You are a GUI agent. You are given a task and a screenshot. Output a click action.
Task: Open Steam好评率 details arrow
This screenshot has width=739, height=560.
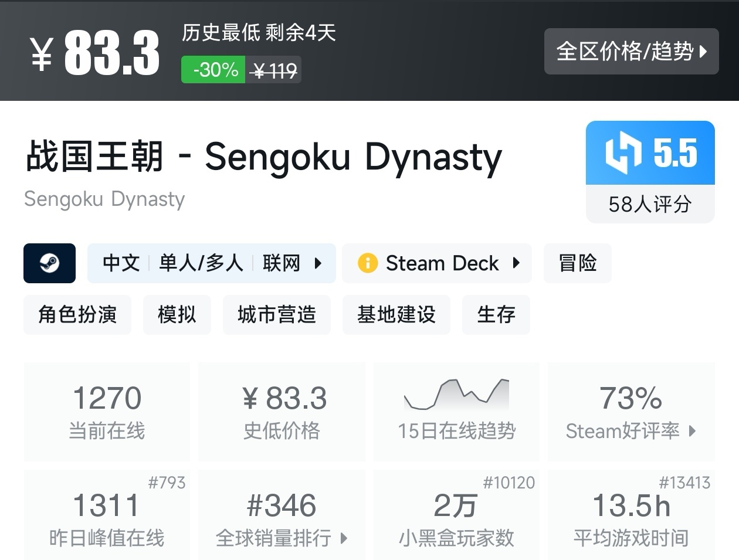(x=693, y=431)
